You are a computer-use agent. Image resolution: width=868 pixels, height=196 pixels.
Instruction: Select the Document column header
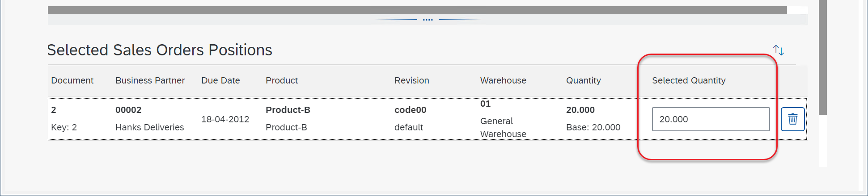[72, 80]
